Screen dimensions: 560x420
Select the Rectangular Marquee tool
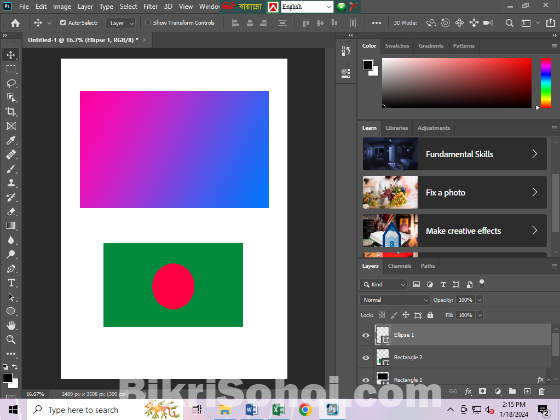11,69
